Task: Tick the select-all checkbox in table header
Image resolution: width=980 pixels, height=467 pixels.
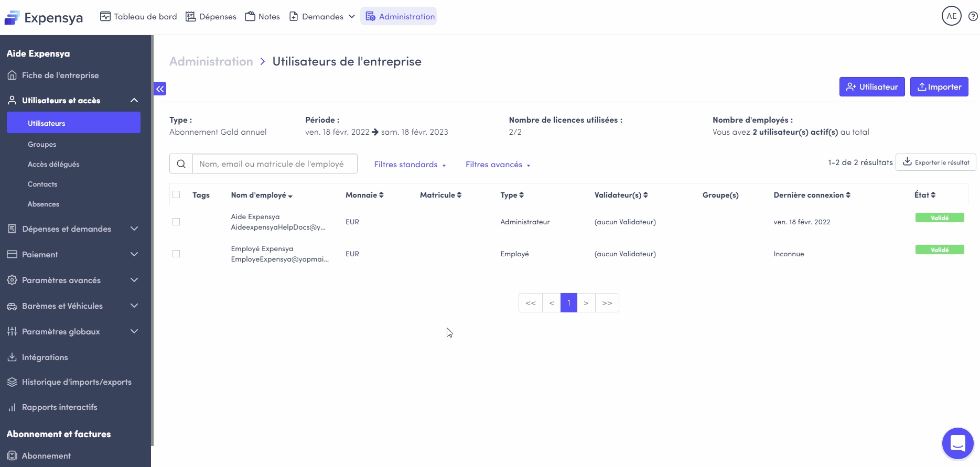Action: (x=176, y=194)
